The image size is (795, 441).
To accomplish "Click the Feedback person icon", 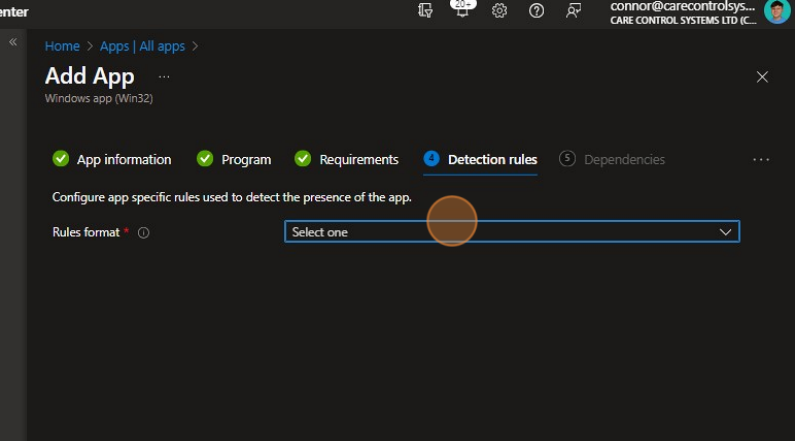I will pyautogui.click(x=573, y=11).
